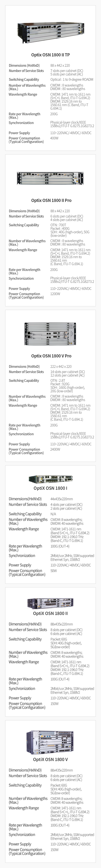Click the 222 x 442 x 220 dimensions value
Screen dimensions: 101x868
(x=61, y=366)
